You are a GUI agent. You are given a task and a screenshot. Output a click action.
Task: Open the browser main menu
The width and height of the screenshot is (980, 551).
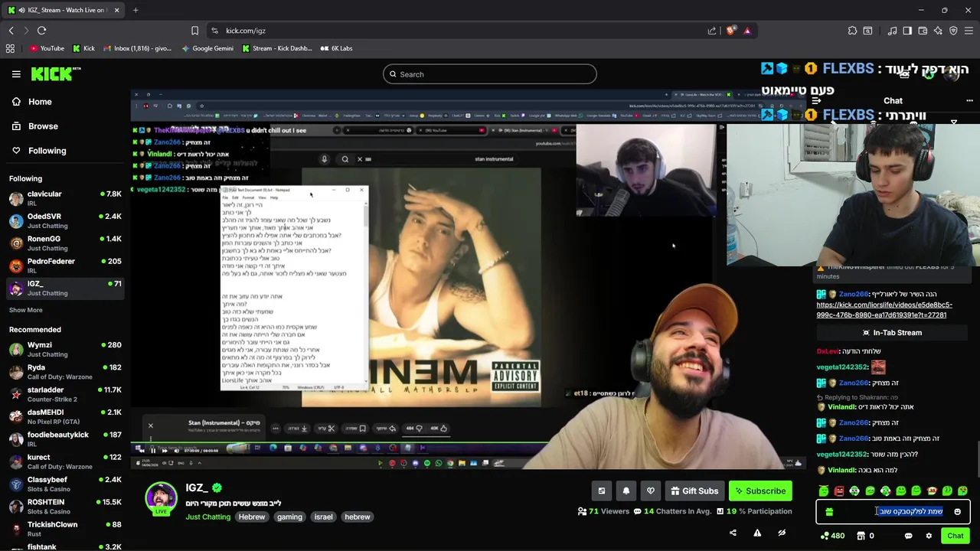click(969, 31)
